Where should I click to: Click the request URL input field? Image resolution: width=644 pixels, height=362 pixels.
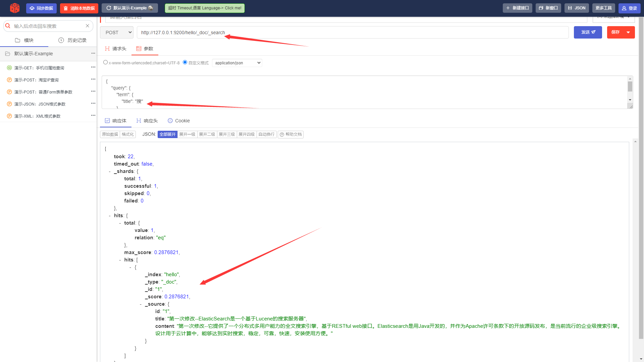(x=352, y=33)
